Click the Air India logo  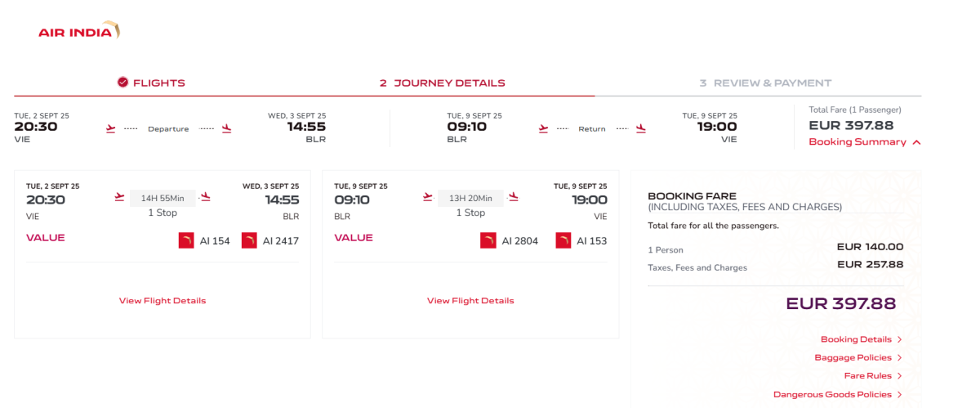(x=79, y=33)
